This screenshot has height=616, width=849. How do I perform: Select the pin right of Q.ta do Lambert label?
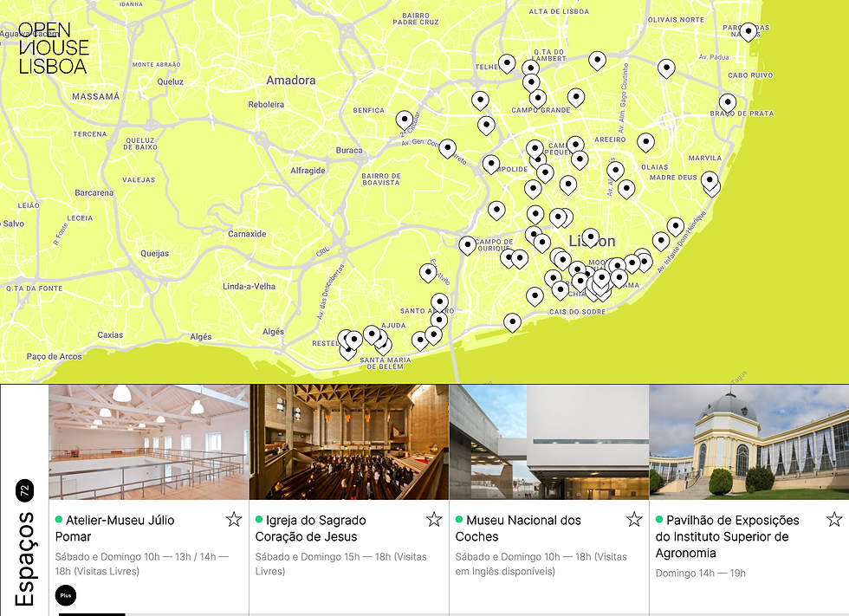pyautogui.click(x=597, y=62)
